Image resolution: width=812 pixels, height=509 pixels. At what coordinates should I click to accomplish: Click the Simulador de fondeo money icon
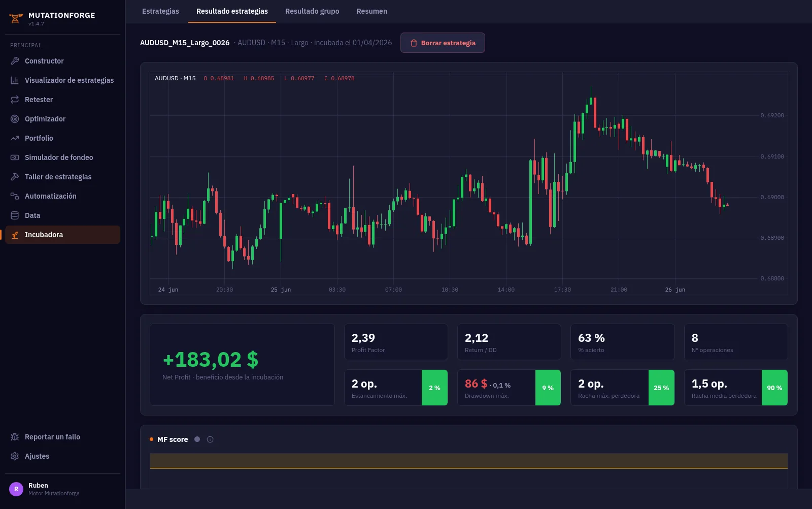[15, 157]
